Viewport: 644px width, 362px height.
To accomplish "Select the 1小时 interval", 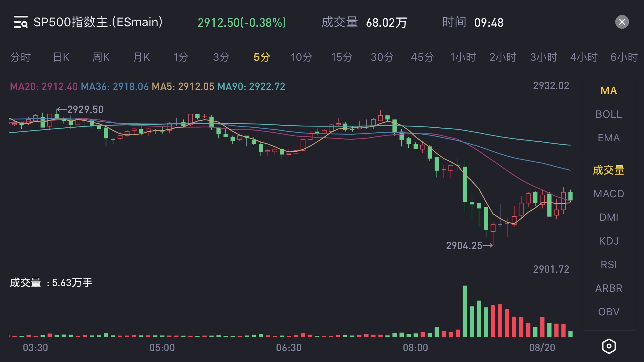I will click(x=463, y=57).
